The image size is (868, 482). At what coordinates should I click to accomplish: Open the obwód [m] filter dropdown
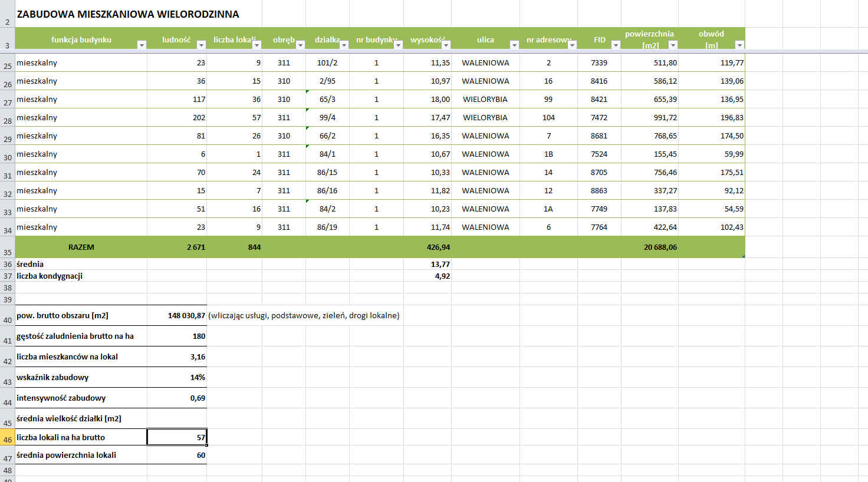click(739, 45)
